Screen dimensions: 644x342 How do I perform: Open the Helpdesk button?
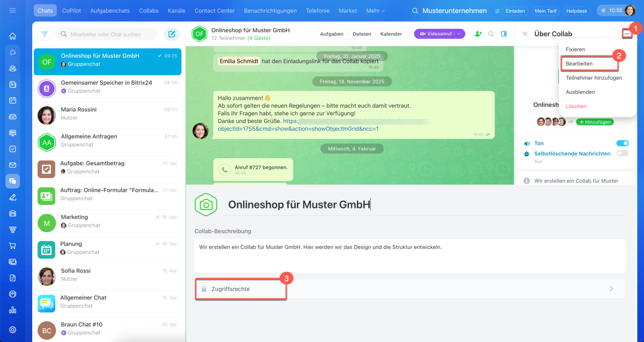pos(577,11)
